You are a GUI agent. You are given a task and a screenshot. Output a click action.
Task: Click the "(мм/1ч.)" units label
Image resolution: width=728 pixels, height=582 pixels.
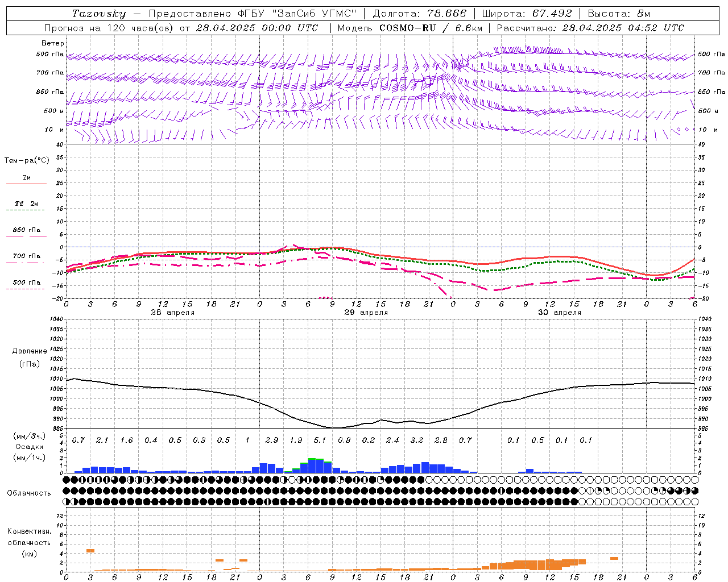pos(30,458)
